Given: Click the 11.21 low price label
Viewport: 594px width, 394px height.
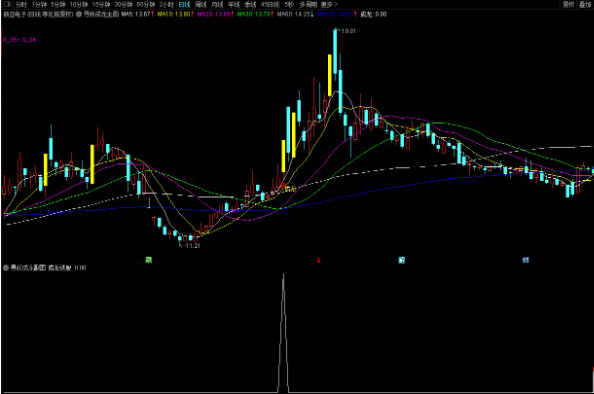Looking at the screenshot, I should pyautogui.click(x=193, y=245).
